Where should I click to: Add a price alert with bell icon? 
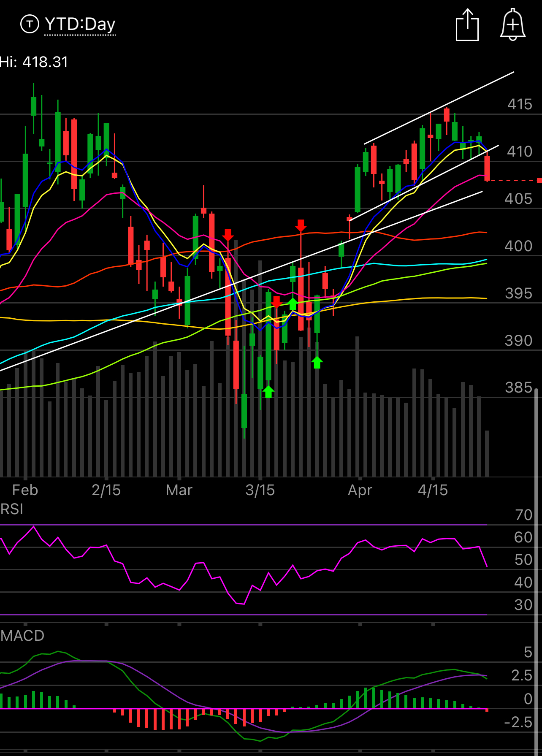[x=513, y=24]
